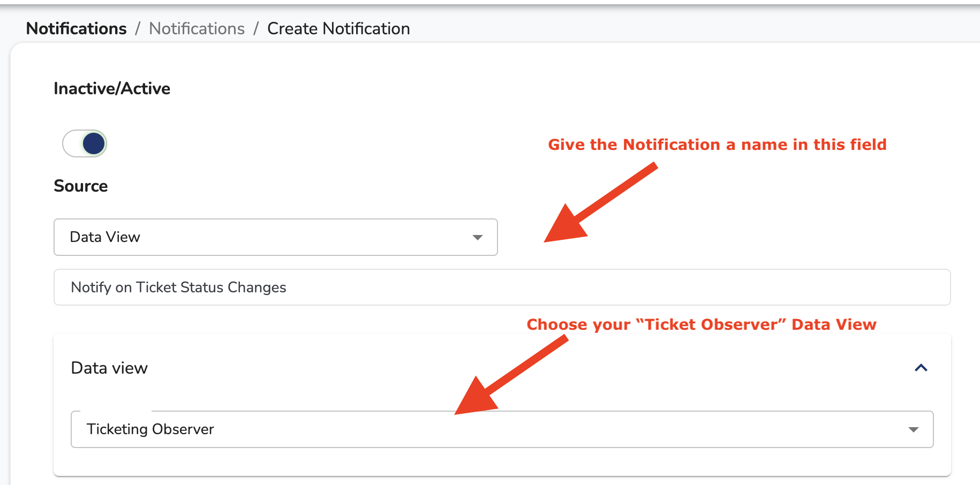Image resolution: width=980 pixels, height=485 pixels.
Task: Click the Ticketing Observer dropdown caret arrow
Action: pos(914,429)
